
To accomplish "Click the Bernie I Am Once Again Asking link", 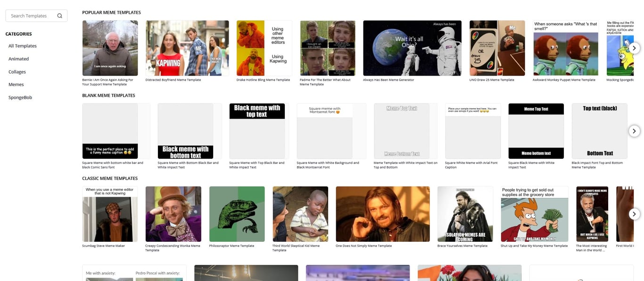I will (108, 82).
